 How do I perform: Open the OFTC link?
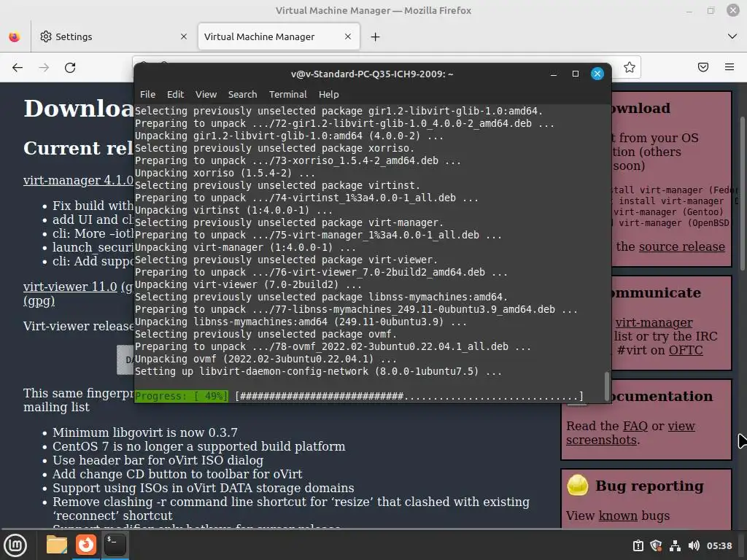(x=686, y=350)
